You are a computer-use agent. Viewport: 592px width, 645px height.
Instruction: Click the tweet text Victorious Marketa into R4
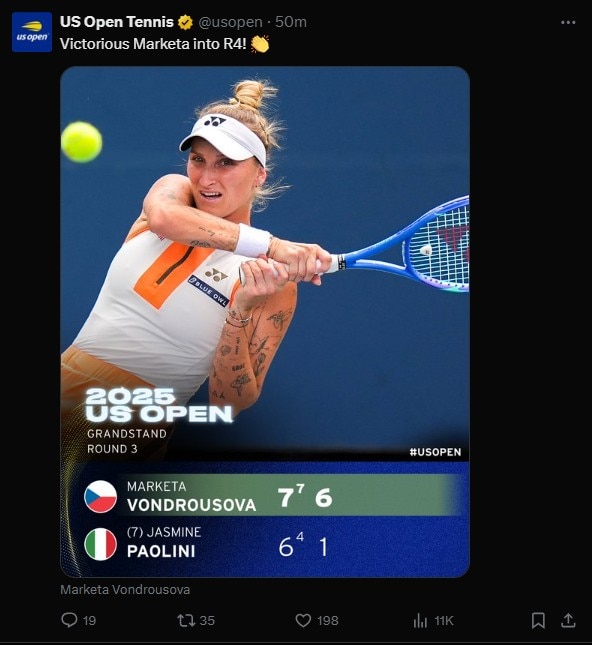point(153,44)
